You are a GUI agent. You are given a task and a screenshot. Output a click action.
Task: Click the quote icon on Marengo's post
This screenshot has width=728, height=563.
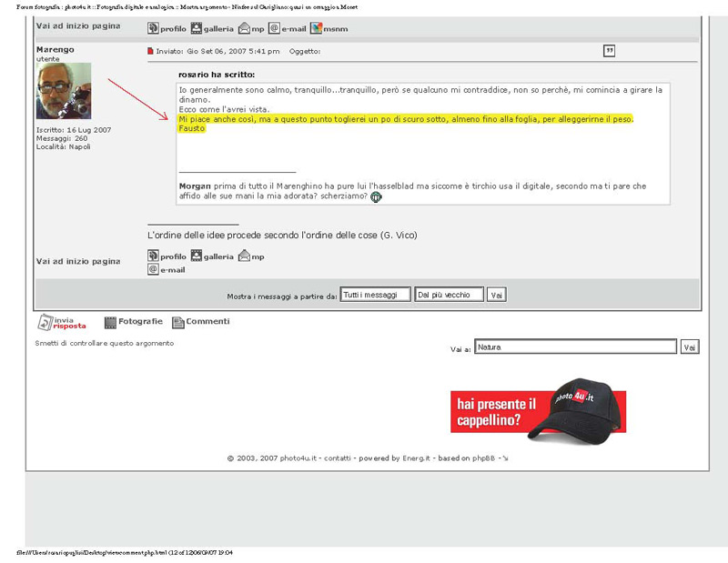click(609, 51)
